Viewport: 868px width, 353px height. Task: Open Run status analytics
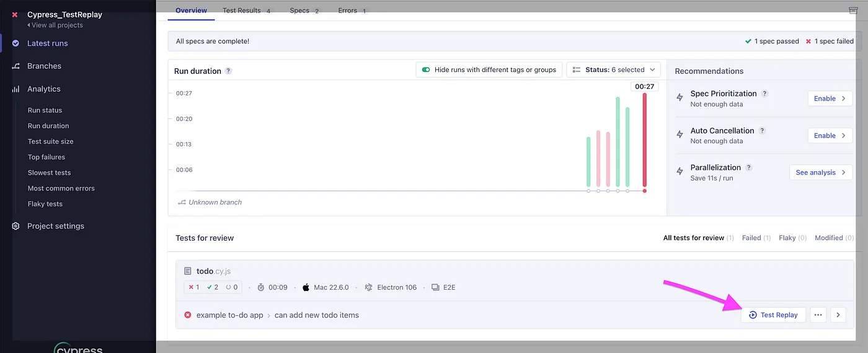(x=45, y=110)
